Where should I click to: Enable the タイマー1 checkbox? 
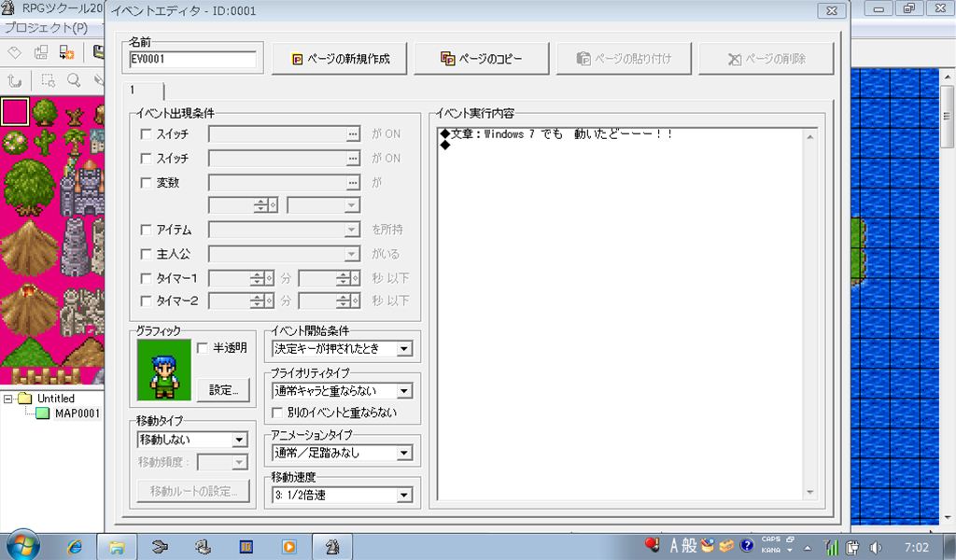click(x=146, y=278)
